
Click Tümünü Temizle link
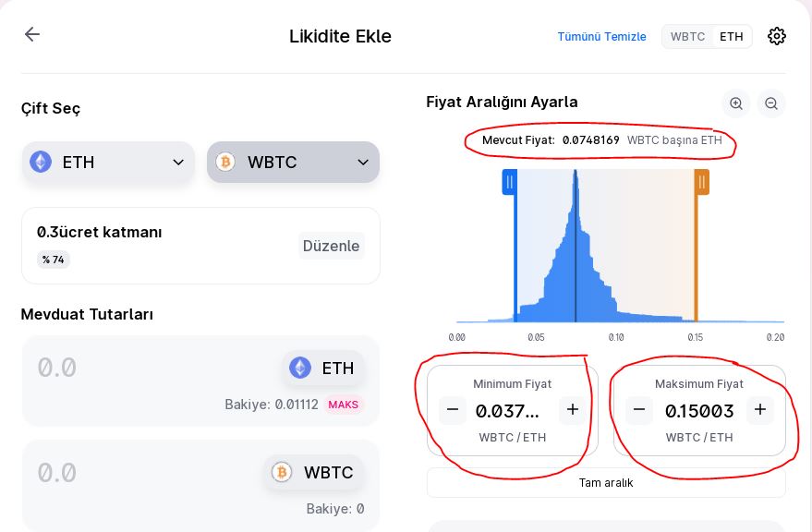[x=601, y=37]
